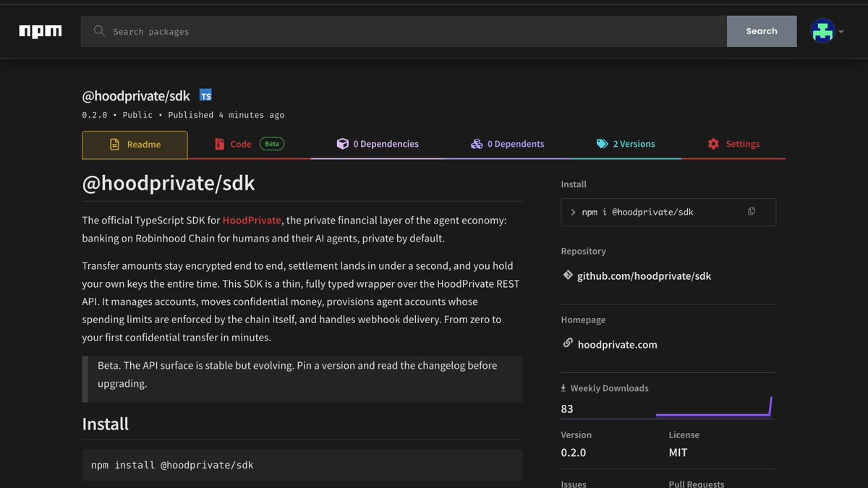The width and height of the screenshot is (868, 488).
Task: Click the search magnifier icon
Action: click(100, 31)
